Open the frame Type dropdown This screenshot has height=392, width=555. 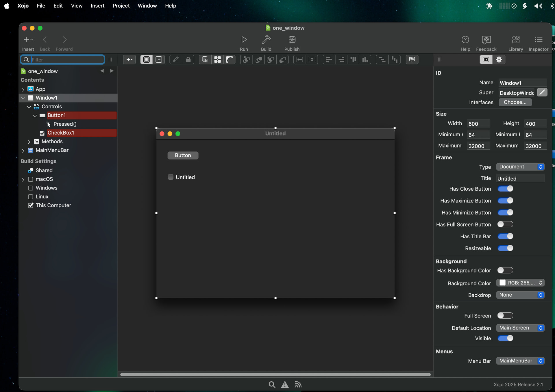(520, 167)
